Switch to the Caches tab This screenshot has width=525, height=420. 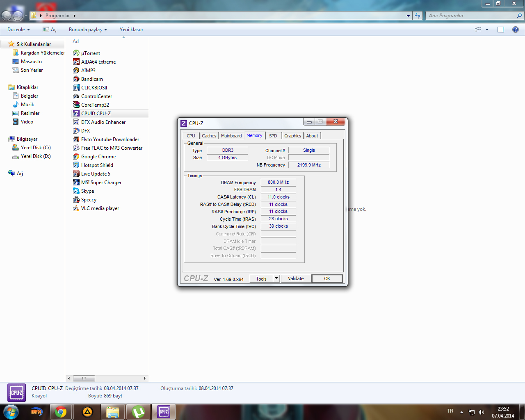(x=209, y=136)
